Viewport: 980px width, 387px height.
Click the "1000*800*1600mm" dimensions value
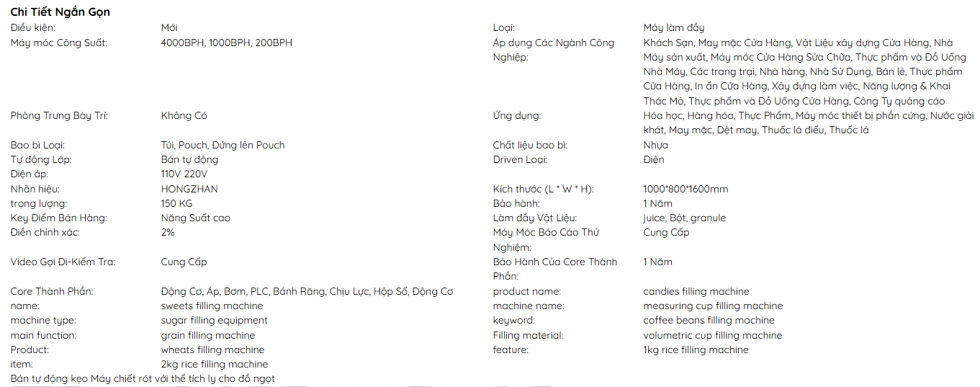click(685, 189)
